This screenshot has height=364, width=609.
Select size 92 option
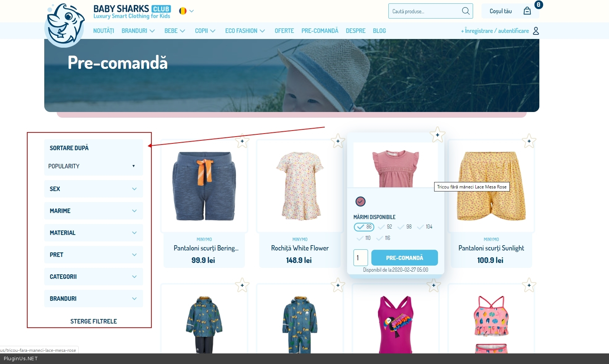click(385, 227)
